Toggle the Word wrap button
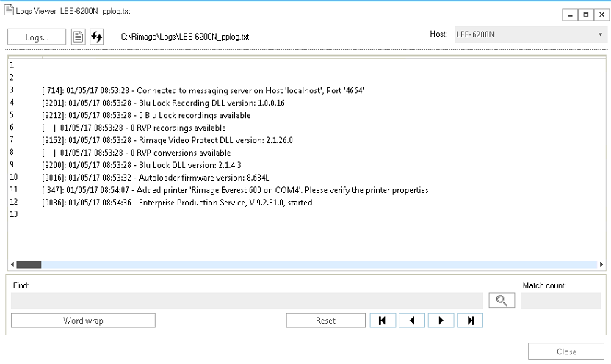Viewport: 611px width, 364px height. pyautogui.click(x=83, y=321)
